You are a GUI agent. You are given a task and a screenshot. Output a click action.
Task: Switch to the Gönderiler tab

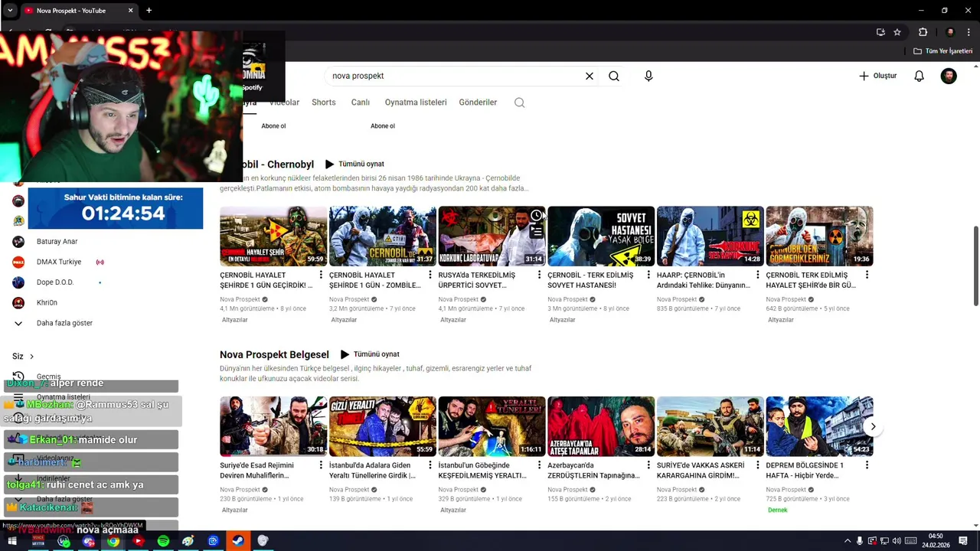click(x=478, y=103)
